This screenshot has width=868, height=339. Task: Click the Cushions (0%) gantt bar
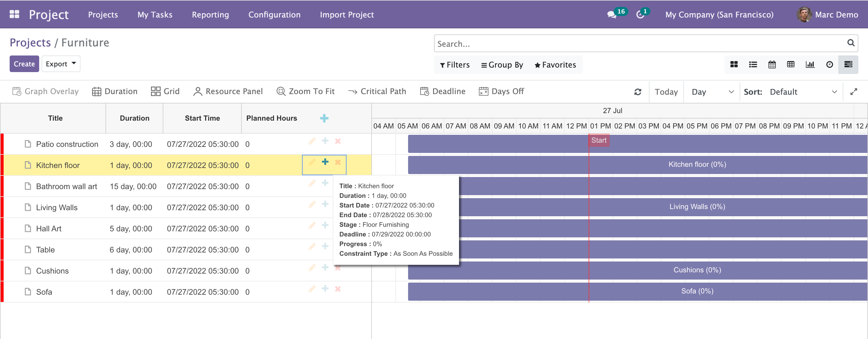(697, 270)
